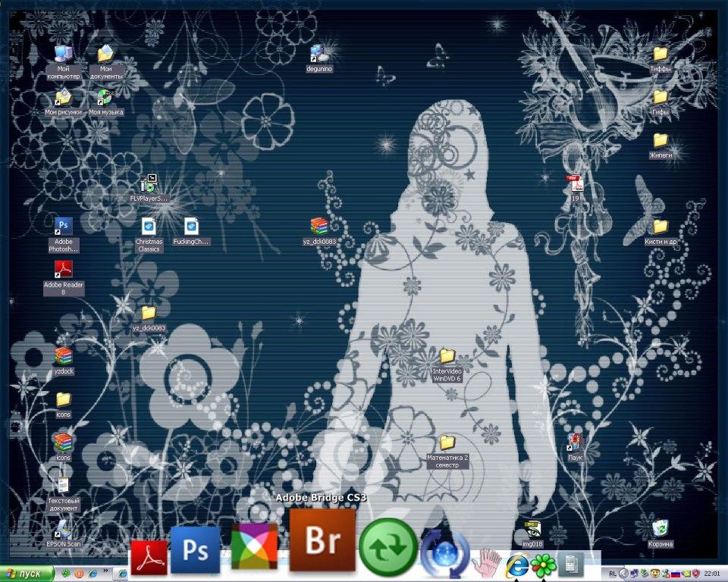Select the Математика 2 семестр folder
Image resolution: width=728 pixels, height=582 pixels.
[x=447, y=443]
